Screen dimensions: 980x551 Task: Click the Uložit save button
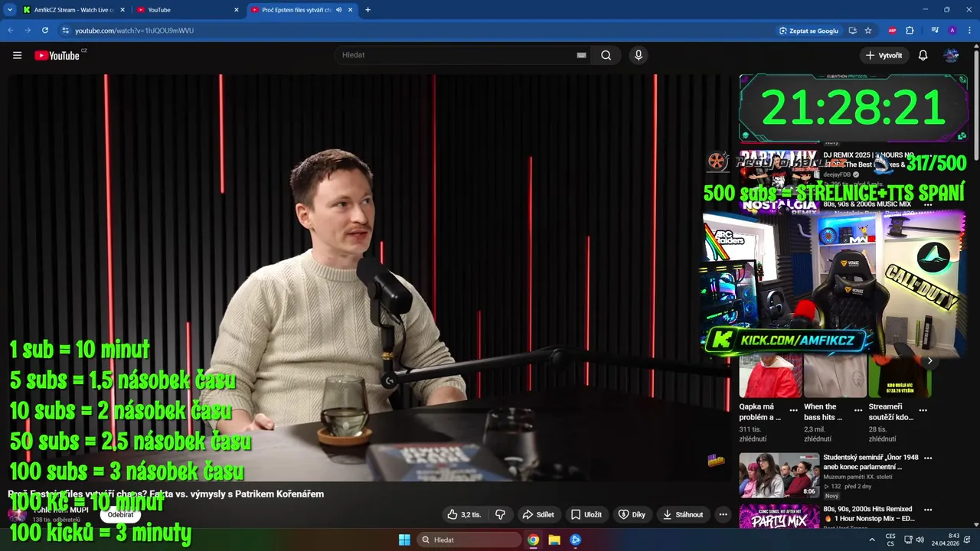click(x=586, y=515)
